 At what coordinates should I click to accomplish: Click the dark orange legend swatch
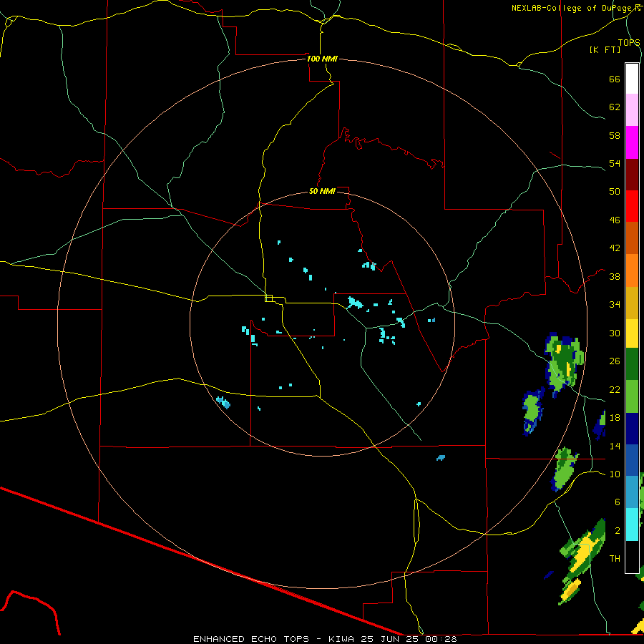coord(632,238)
